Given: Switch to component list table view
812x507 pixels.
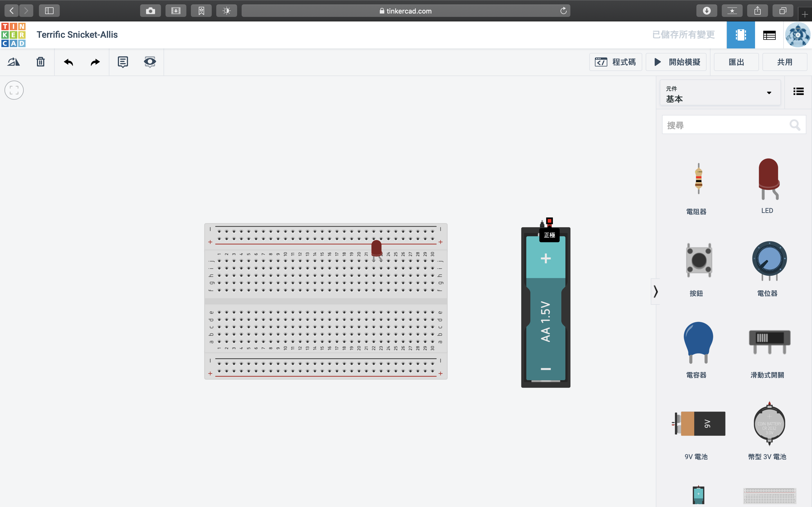Looking at the screenshot, I should (x=769, y=35).
